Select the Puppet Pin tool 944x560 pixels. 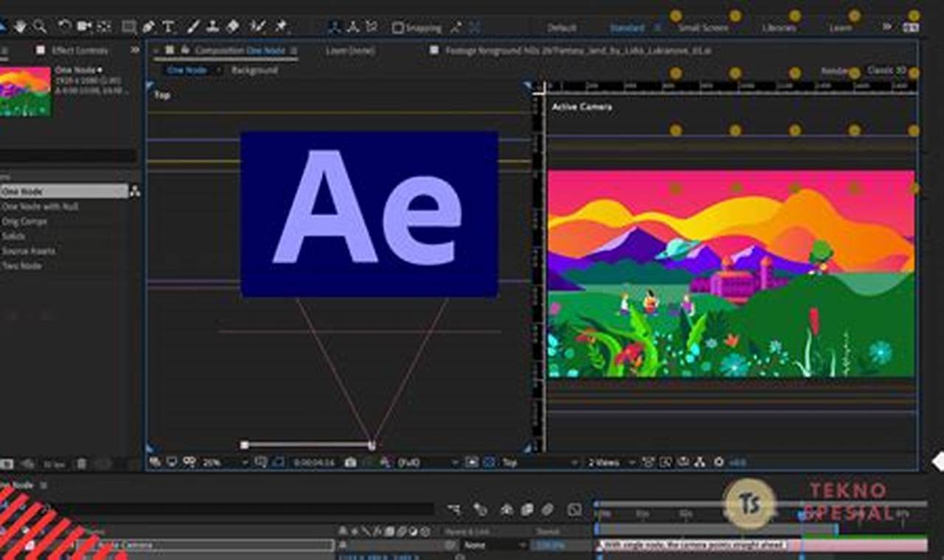(280, 27)
